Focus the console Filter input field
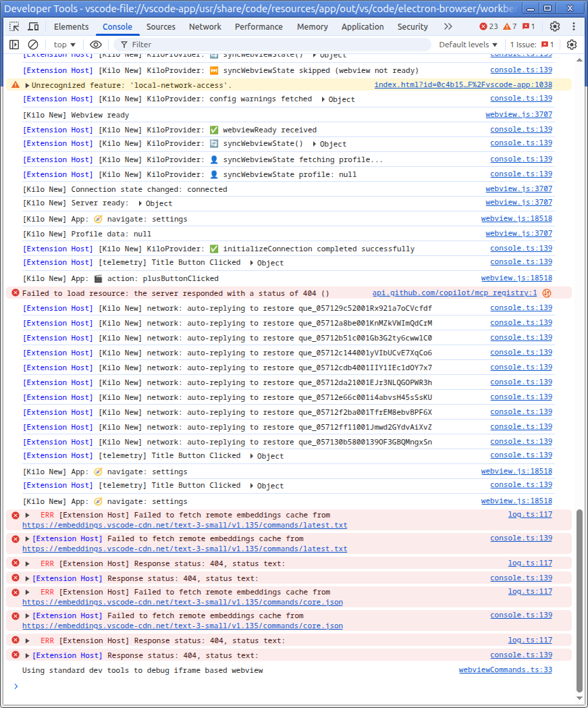The width and height of the screenshot is (588, 708). 275,45
